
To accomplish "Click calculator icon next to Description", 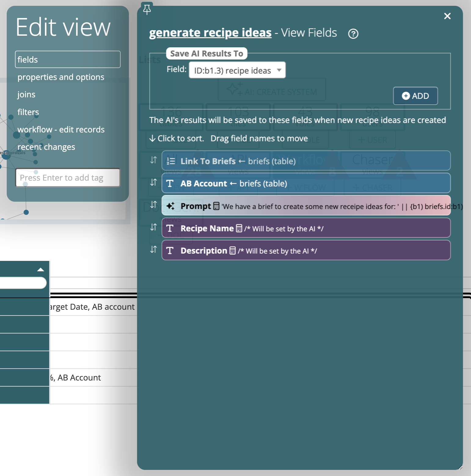I will [232, 251].
